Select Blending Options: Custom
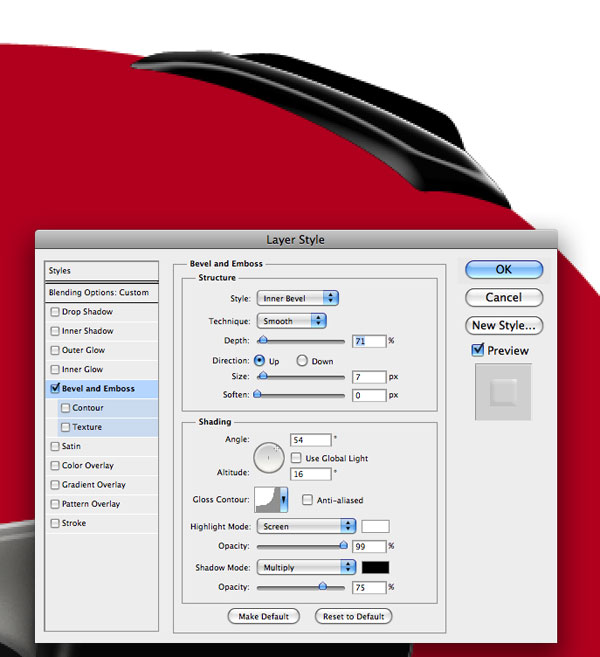 pos(101,292)
